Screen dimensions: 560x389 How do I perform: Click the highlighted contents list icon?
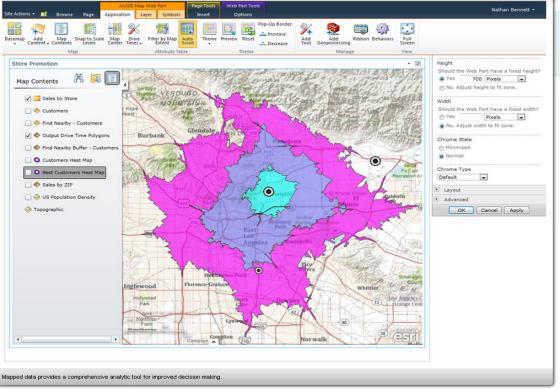pyautogui.click(x=112, y=78)
